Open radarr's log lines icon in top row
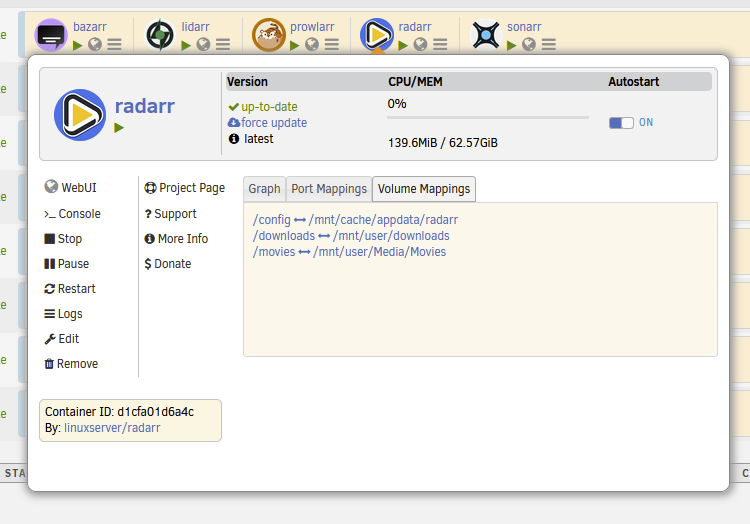750x524 pixels. click(440, 44)
